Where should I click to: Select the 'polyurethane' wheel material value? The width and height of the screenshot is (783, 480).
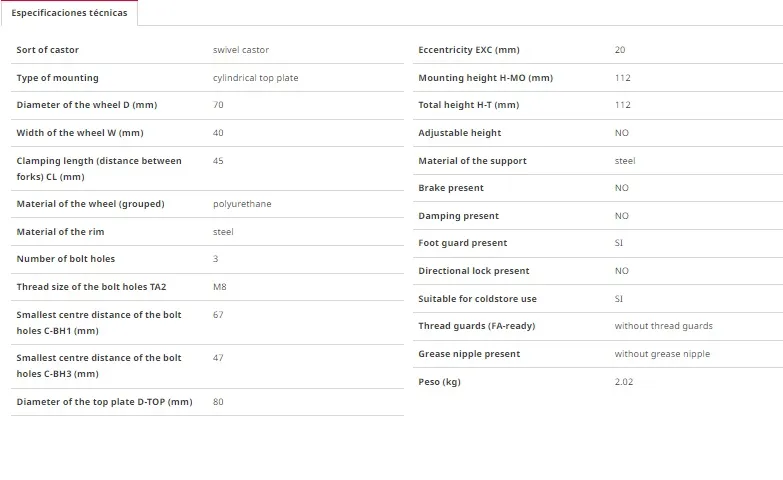(242, 204)
